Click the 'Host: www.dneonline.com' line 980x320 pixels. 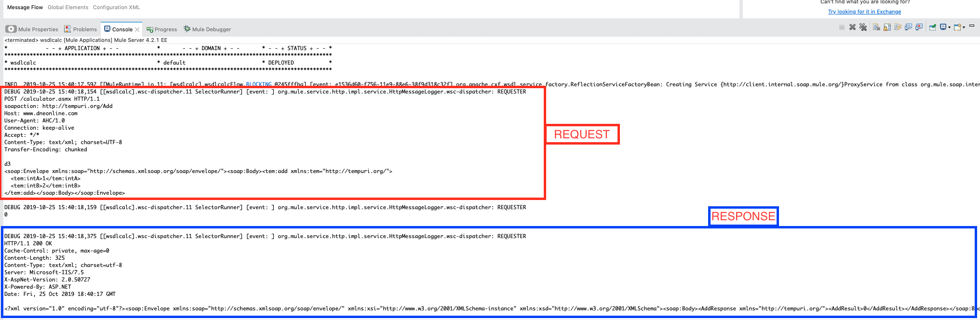click(x=41, y=113)
